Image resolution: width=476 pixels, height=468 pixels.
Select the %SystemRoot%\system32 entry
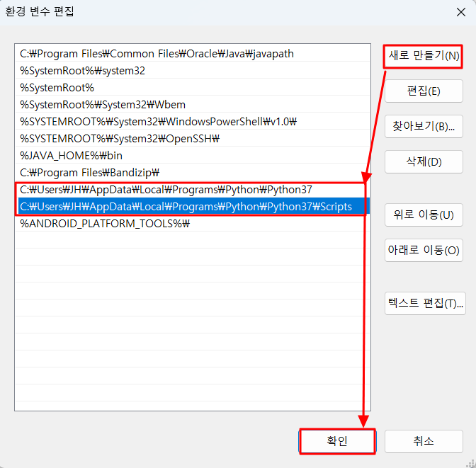click(193, 71)
